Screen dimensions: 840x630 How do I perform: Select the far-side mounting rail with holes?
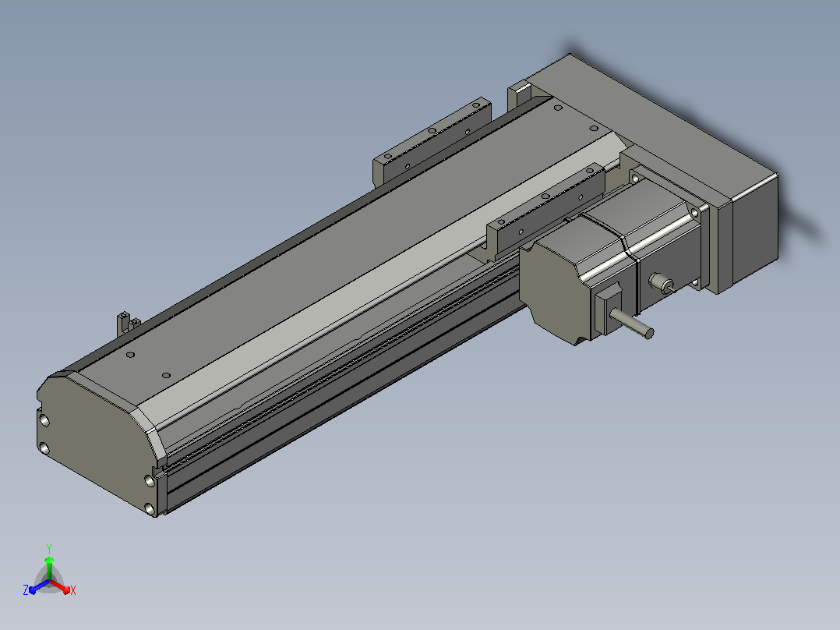tap(432, 142)
